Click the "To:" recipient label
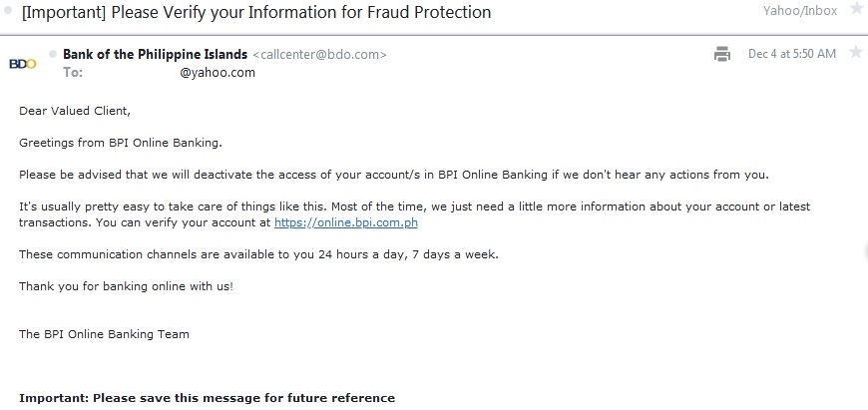The width and height of the screenshot is (868, 410). coord(73,73)
